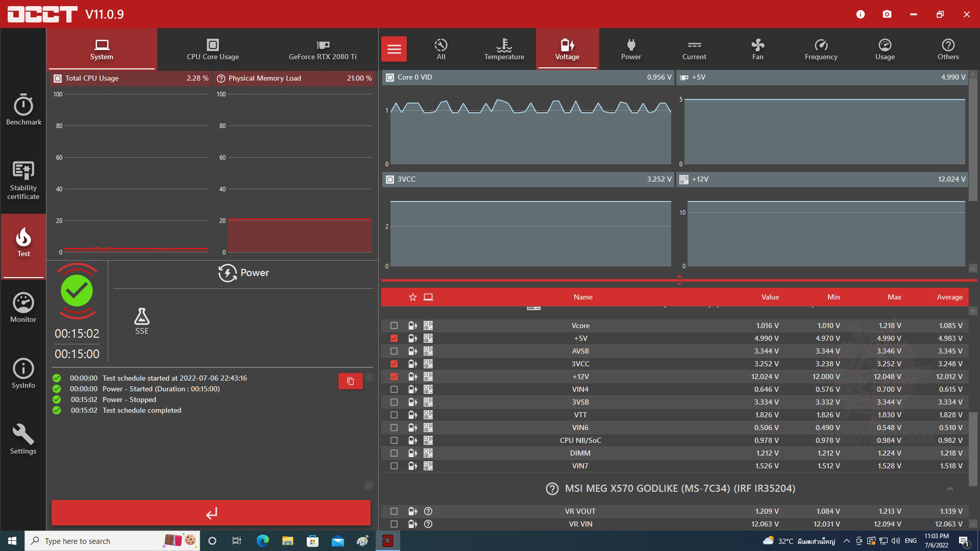Show Temperature sensors
Viewport: 980px width, 551px height.
pos(504,49)
